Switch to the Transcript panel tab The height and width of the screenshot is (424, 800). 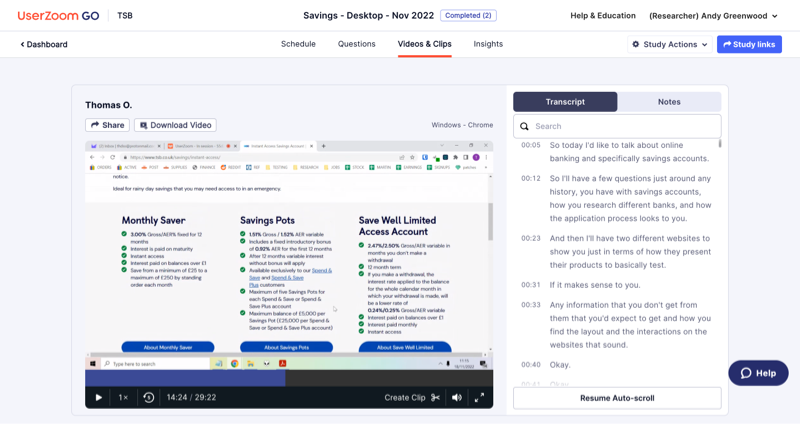pos(565,102)
